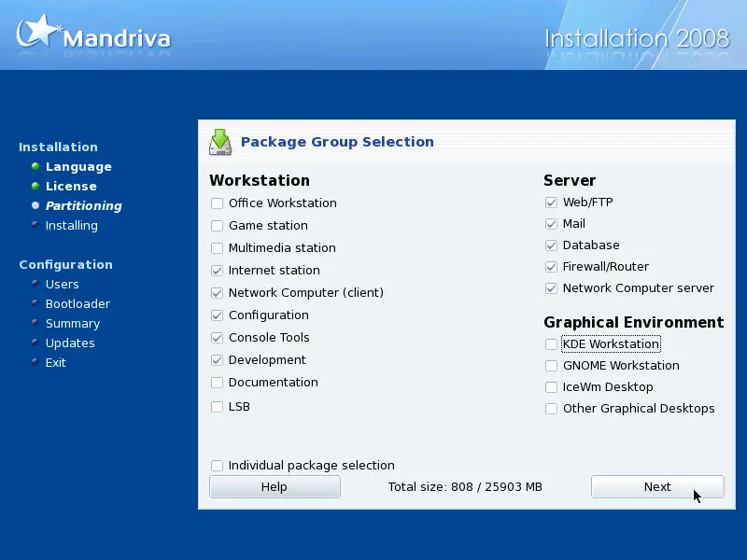Tick the Multimedia station checkbox

pos(217,248)
